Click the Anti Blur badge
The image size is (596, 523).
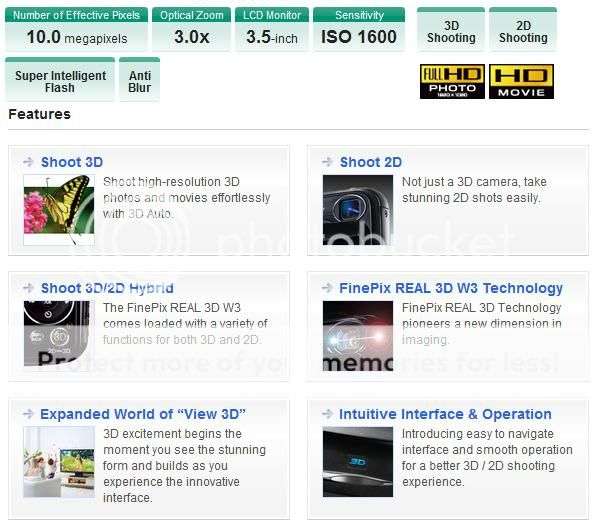[x=139, y=79]
